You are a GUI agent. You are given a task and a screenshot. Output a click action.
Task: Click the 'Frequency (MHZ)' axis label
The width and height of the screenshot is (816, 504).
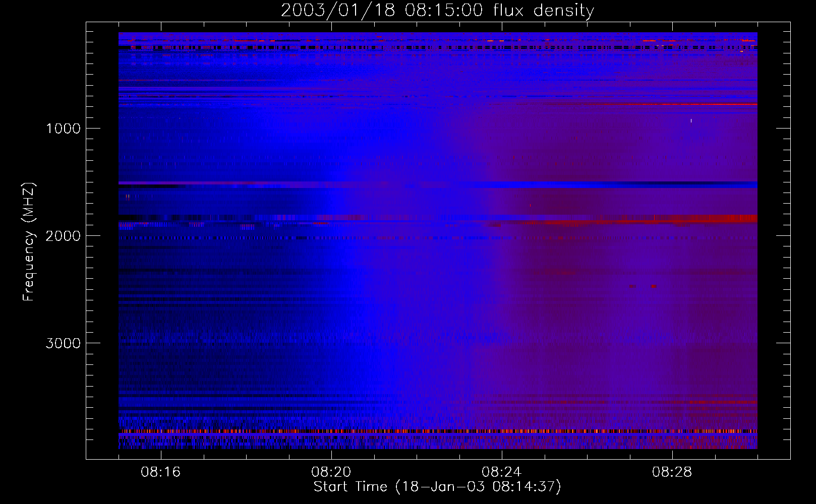pyautogui.click(x=29, y=242)
